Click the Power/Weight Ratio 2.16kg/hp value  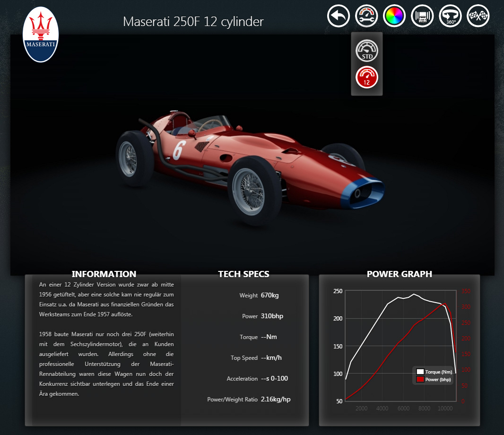tap(276, 400)
